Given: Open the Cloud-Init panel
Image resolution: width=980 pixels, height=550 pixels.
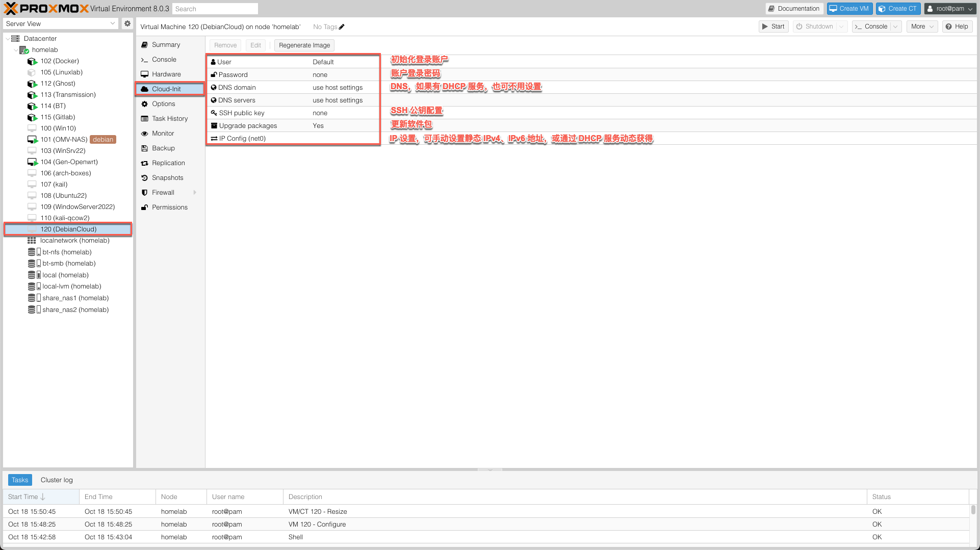Looking at the screenshot, I should 165,89.
